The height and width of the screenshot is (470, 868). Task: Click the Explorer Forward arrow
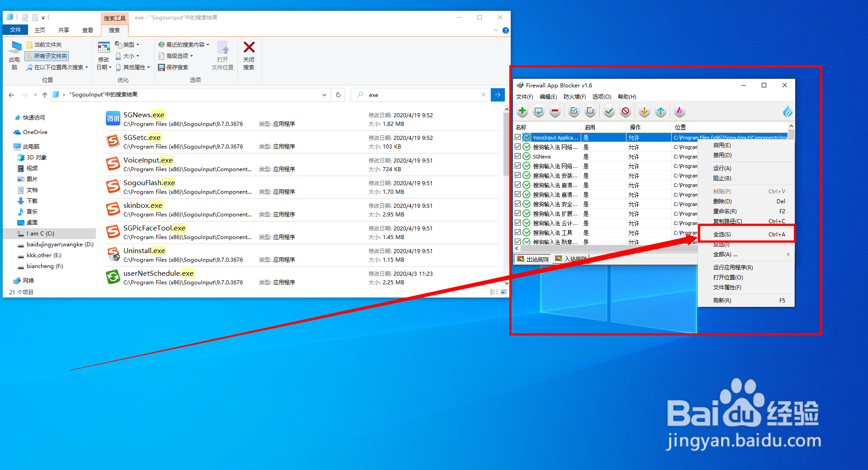(25, 95)
